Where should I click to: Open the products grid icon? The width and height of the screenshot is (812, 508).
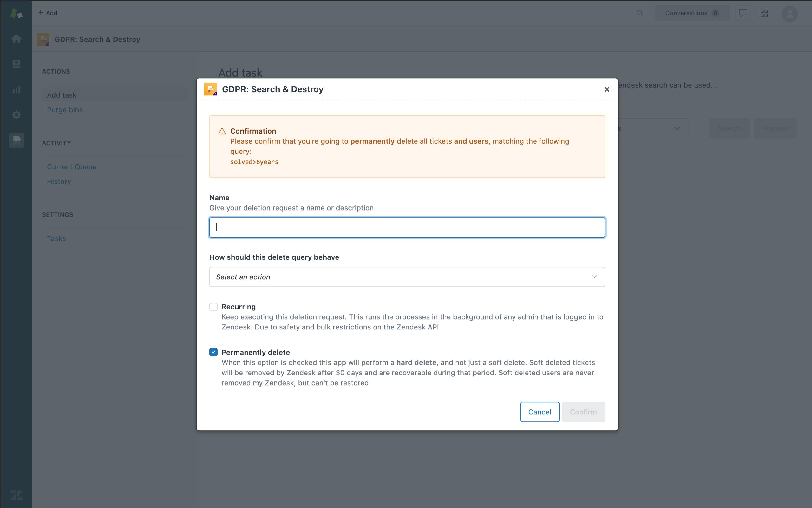(x=764, y=13)
